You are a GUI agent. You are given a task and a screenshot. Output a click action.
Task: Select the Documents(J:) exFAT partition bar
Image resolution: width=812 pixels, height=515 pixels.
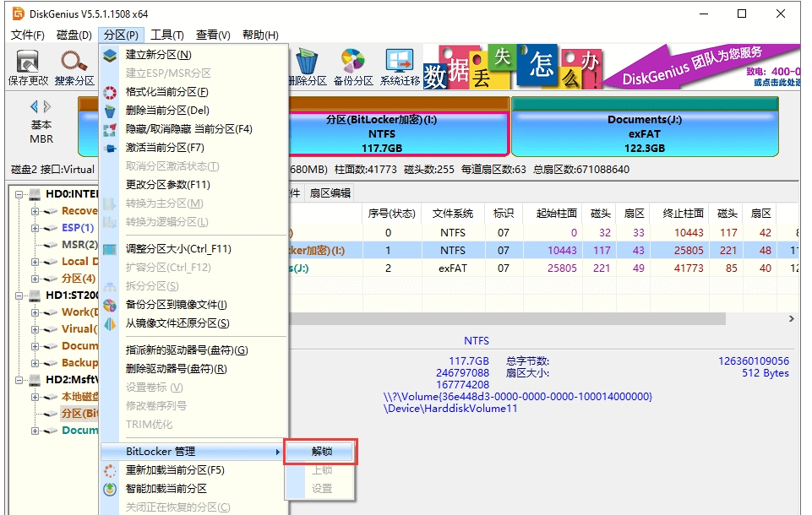(x=644, y=133)
